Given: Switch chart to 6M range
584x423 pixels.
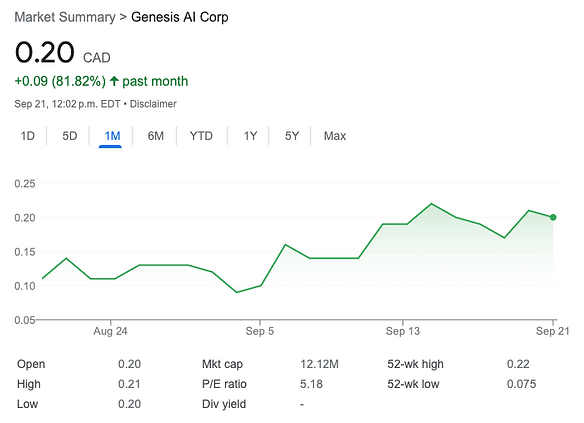Looking at the screenshot, I should 155,136.
